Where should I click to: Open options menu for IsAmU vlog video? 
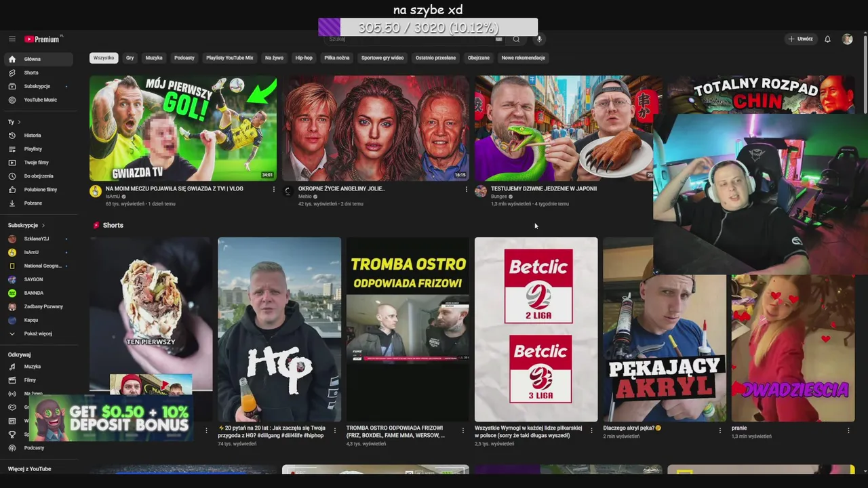pyautogui.click(x=274, y=190)
